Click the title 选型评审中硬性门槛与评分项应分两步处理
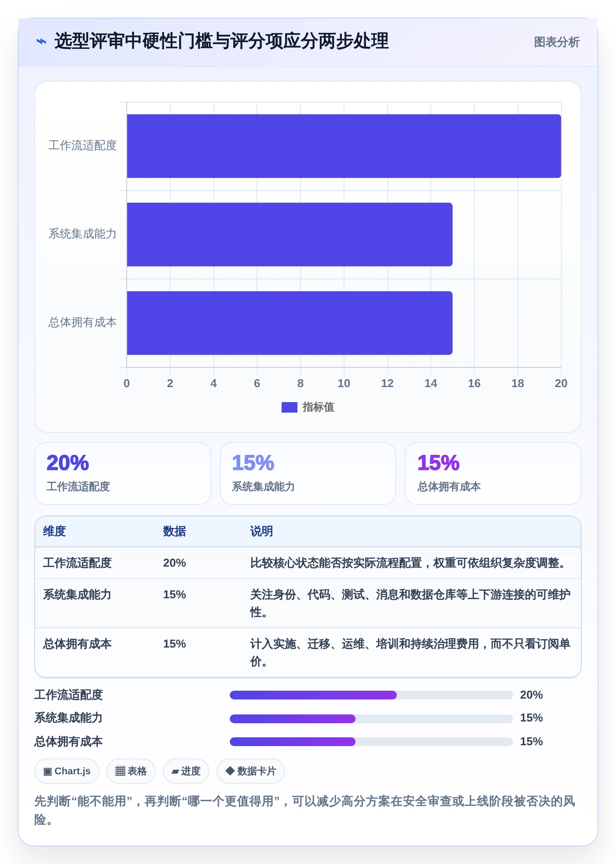This screenshot has width=616, height=864. point(222,41)
